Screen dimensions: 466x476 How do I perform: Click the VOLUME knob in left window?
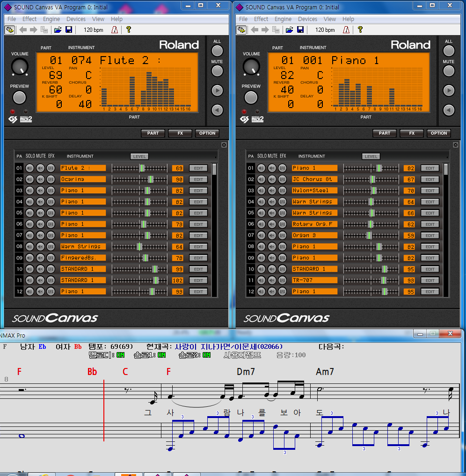click(x=20, y=66)
